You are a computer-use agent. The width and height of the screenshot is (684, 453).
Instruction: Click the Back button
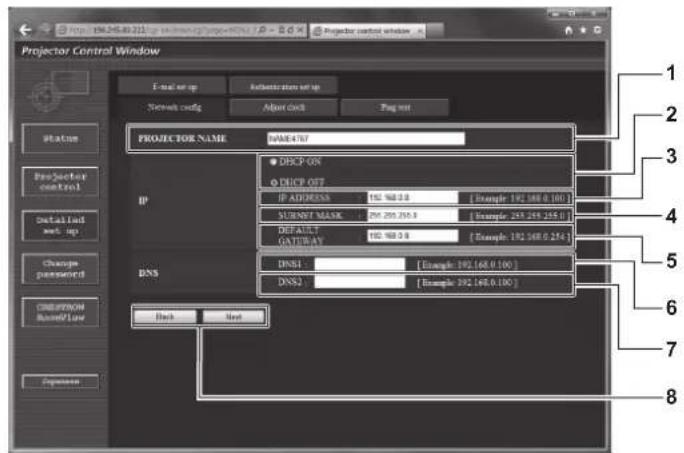click(165, 316)
